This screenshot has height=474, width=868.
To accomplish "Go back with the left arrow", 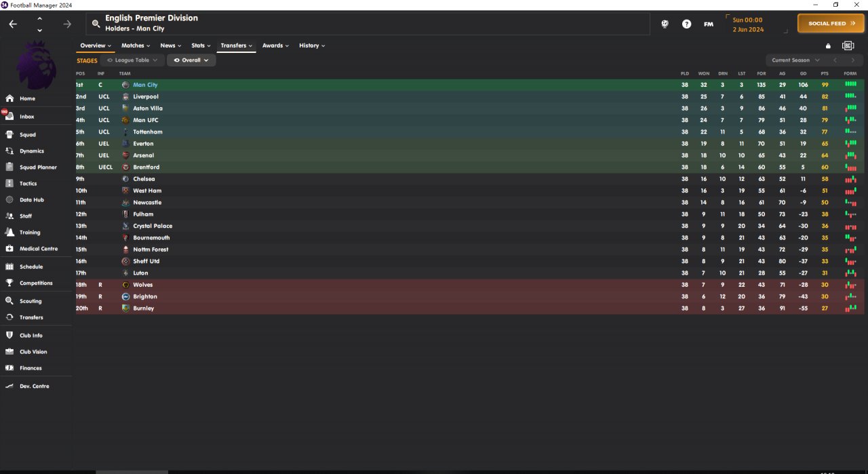I will pos(13,24).
